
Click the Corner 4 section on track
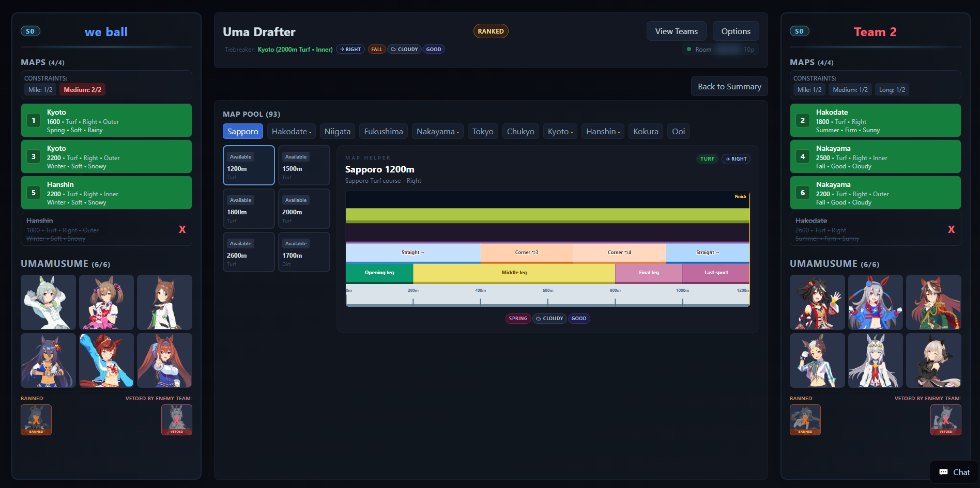click(x=619, y=253)
